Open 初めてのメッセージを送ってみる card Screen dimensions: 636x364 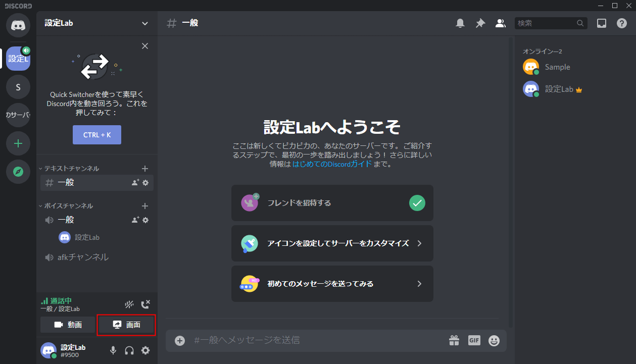pyautogui.click(x=332, y=284)
